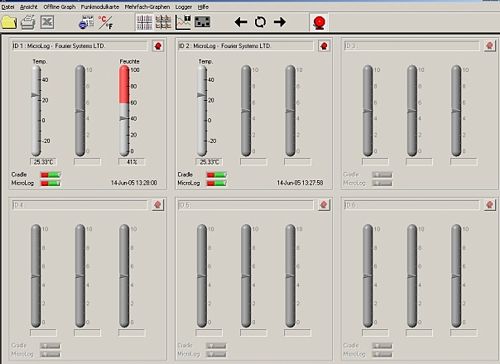Click the Temp. label in ID 2
Viewport: 500px width, 364px height.
(x=206, y=61)
